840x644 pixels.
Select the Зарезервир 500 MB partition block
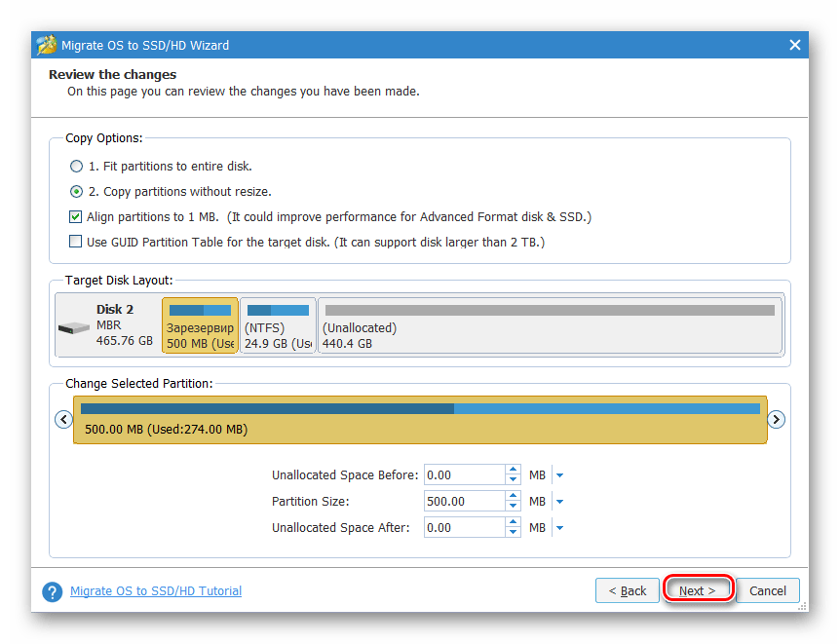click(200, 325)
